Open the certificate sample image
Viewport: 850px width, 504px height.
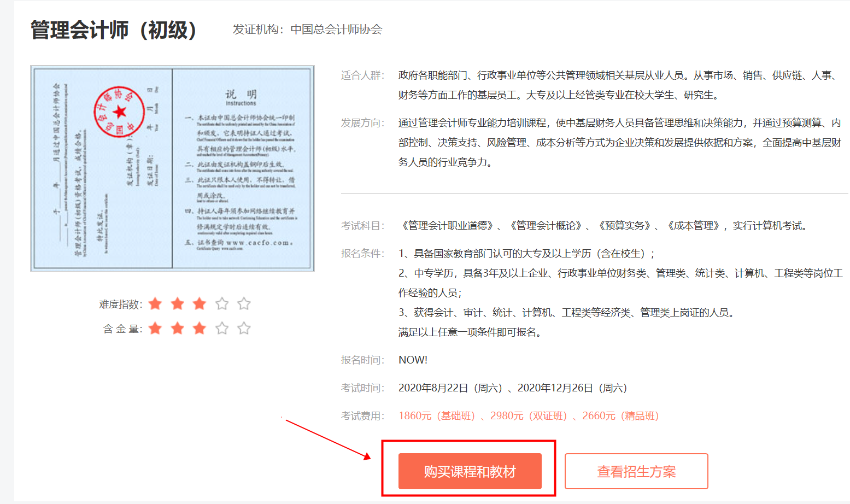172,168
